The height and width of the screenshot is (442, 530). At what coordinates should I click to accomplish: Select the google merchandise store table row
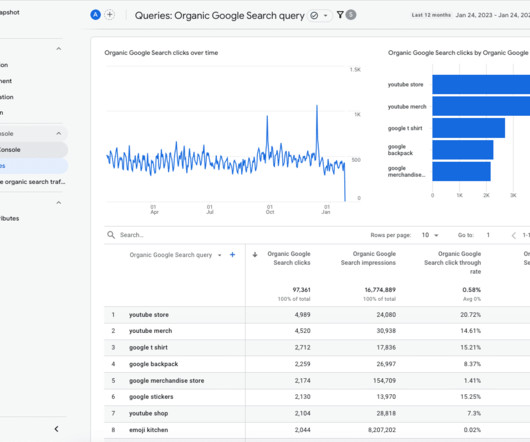(317, 381)
